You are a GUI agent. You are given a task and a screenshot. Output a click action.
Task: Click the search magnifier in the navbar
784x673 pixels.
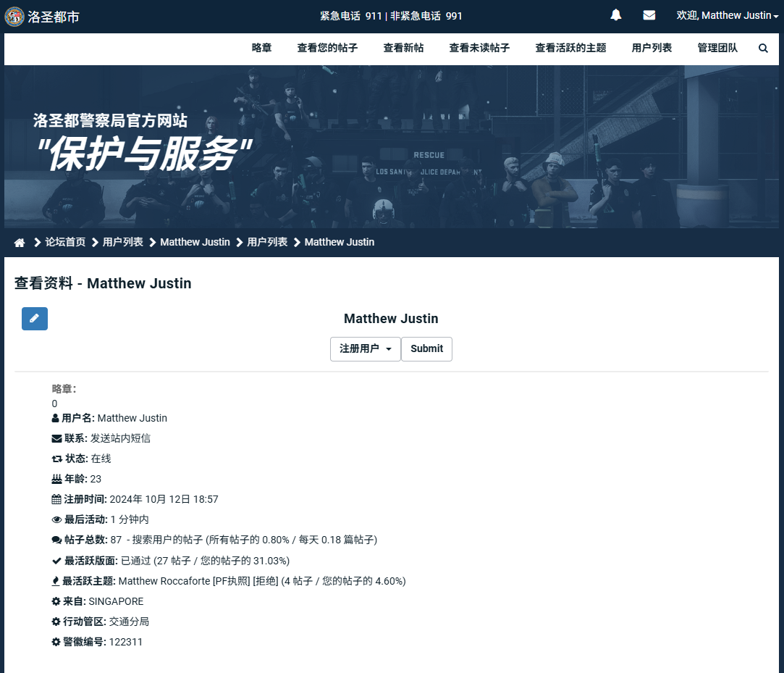pyautogui.click(x=763, y=48)
